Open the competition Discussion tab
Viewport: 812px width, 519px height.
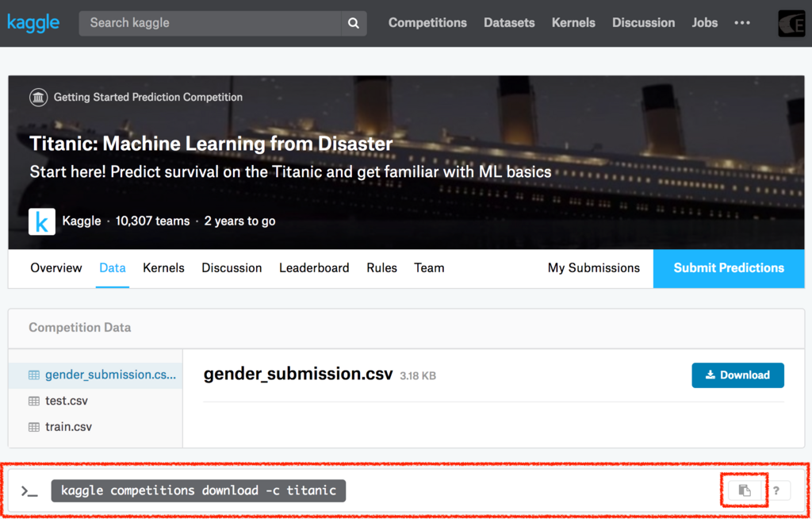point(232,268)
